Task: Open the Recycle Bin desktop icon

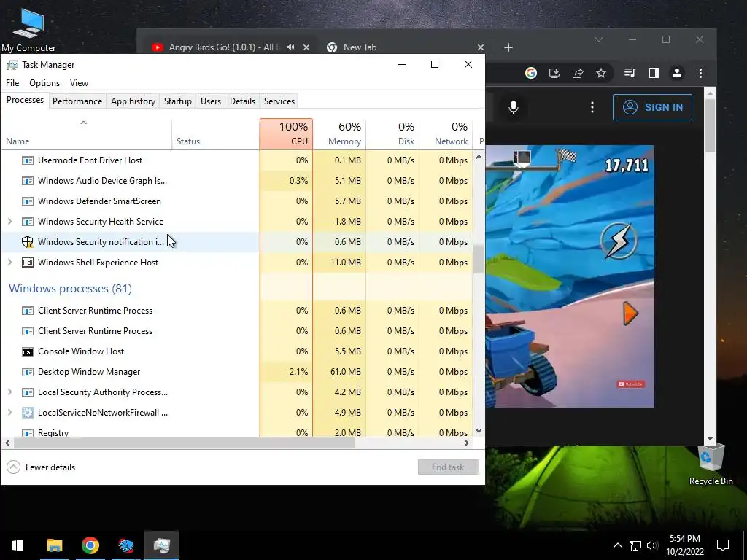Action: pos(711,464)
